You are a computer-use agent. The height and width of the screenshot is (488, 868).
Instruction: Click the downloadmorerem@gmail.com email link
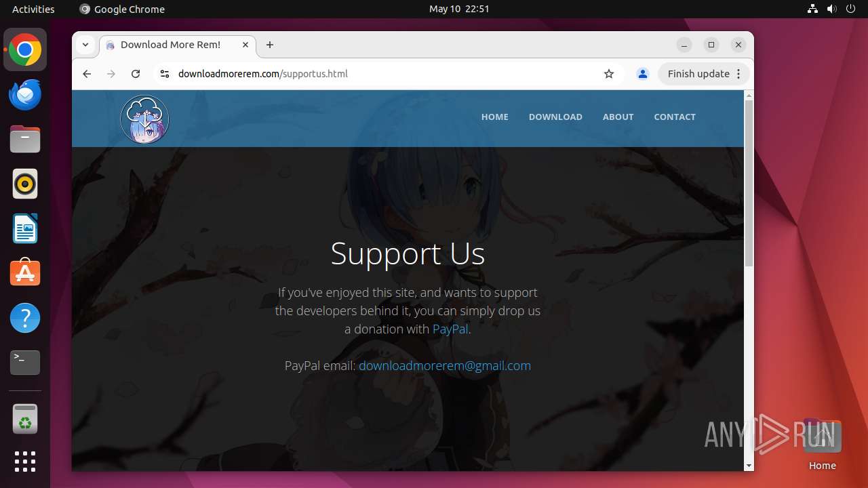pos(445,366)
